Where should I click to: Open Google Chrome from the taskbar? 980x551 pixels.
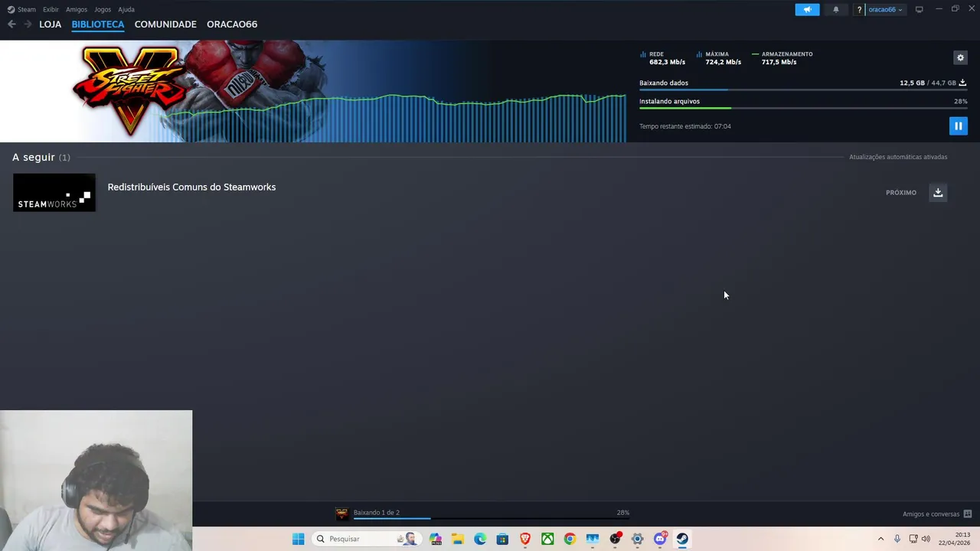click(x=570, y=539)
